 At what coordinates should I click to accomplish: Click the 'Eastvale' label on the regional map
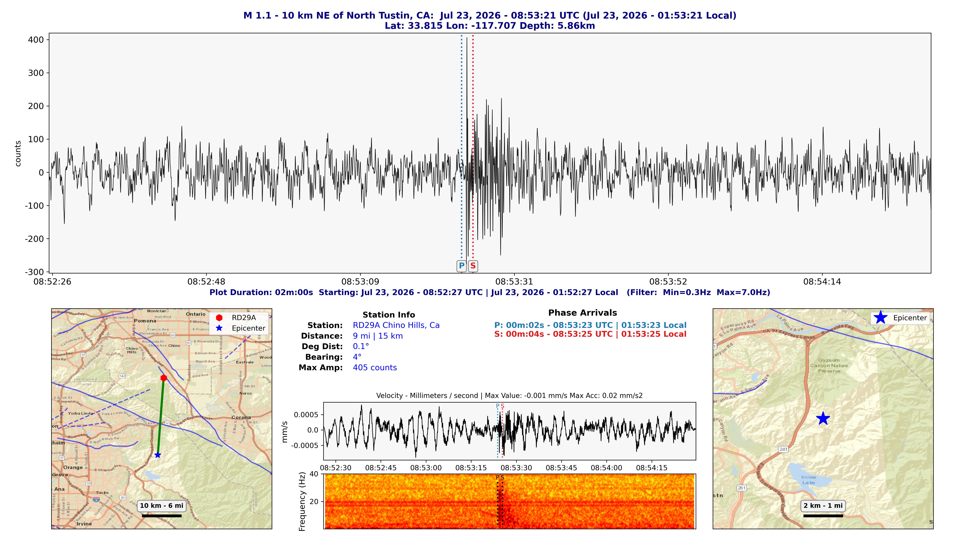click(x=245, y=362)
